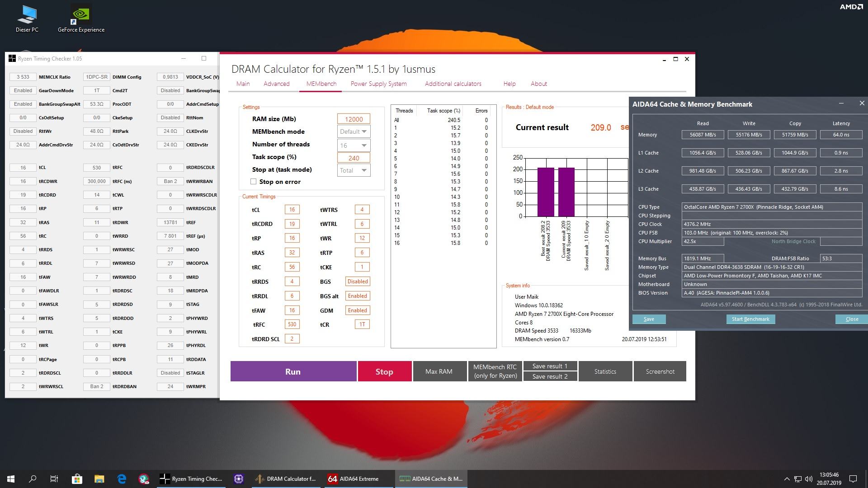Screen dimensions: 868x488
Task: Launch File Explorer from the taskbar
Action: 99,479
